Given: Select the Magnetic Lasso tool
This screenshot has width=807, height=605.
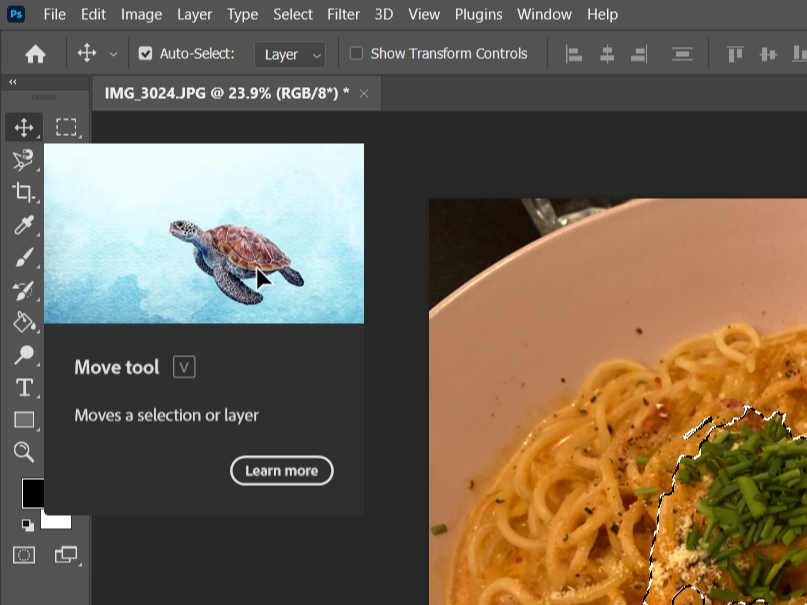Looking at the screenshot, I should (x=23, y=159).
